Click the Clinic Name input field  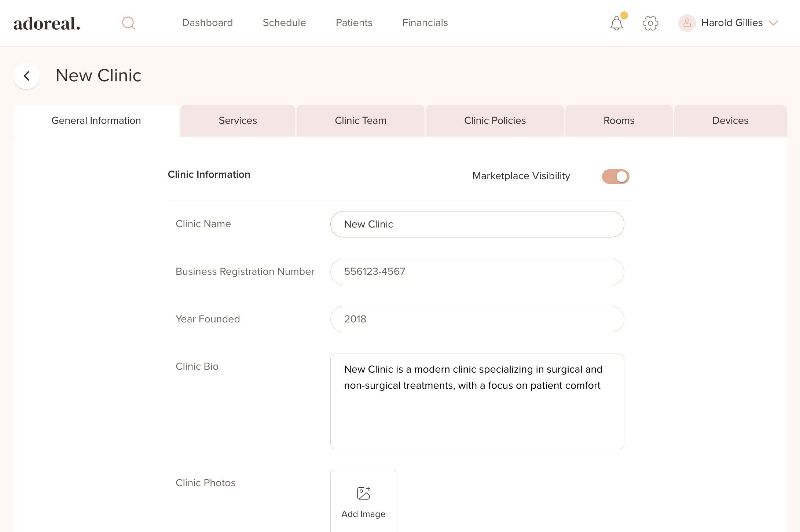(477, 224)
